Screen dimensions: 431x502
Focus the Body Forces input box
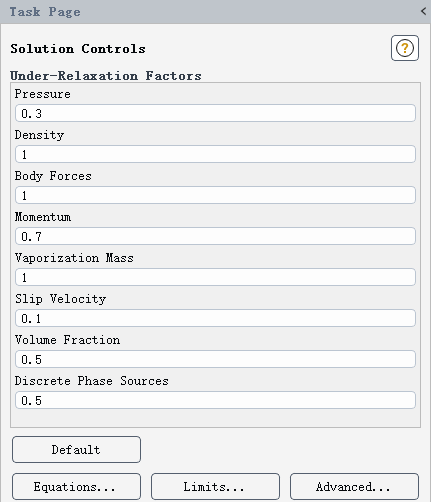click(x=215, y=195)
